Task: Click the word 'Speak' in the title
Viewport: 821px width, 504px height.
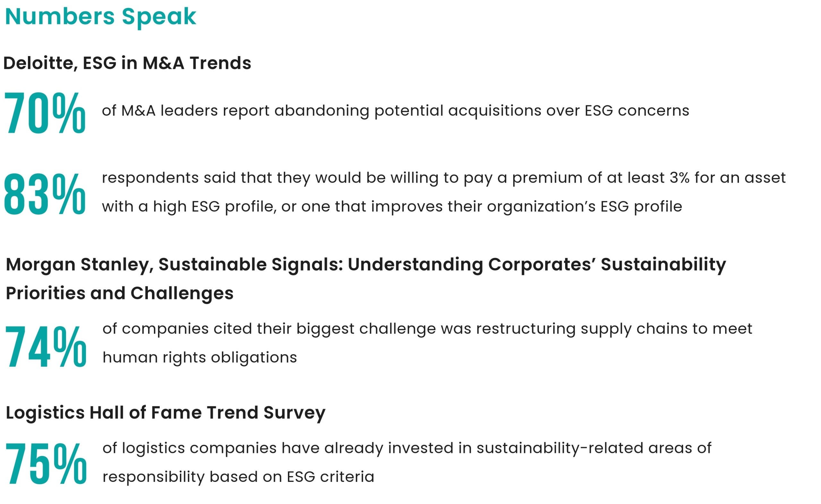Action: coord(159,17)
